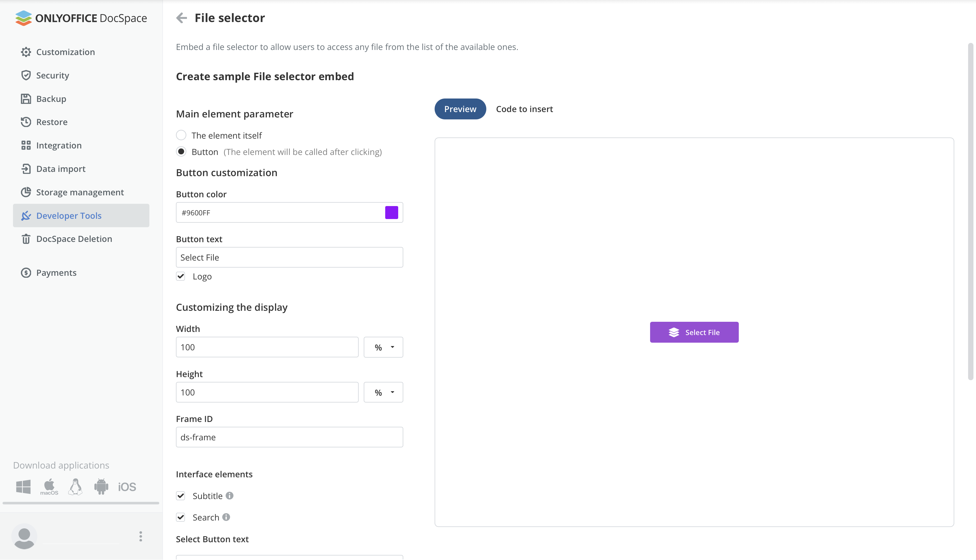Go to the Security settings section

[x=52, y=75]
